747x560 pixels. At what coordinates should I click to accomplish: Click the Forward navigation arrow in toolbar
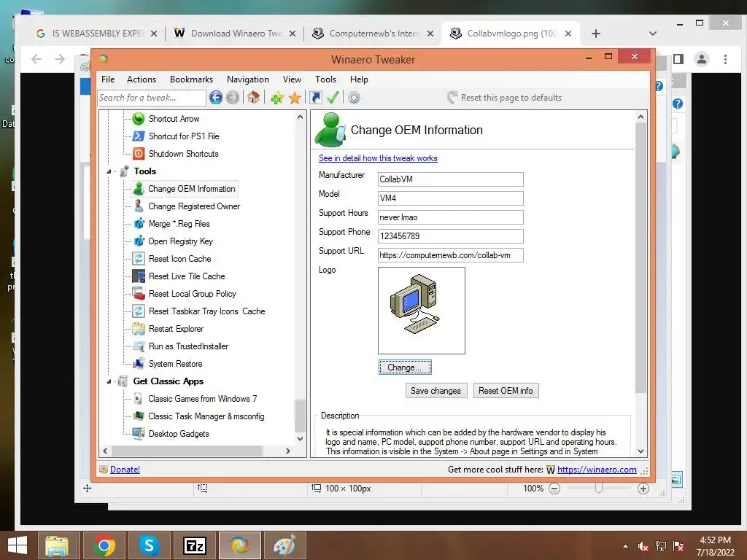(x=233, y=98)
